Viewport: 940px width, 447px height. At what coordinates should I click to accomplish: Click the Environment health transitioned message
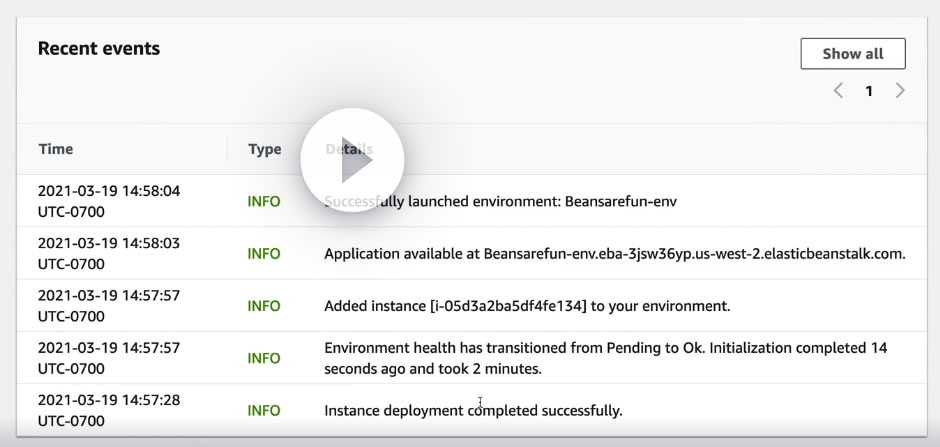605,358
